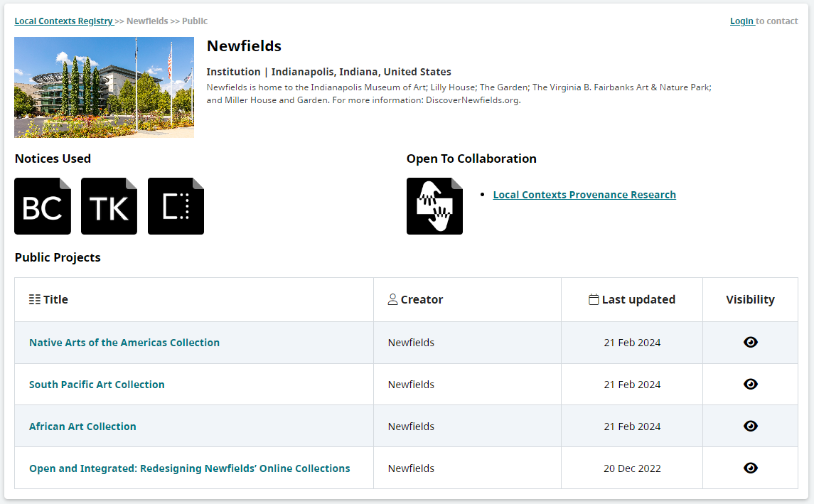Click eye icon for South Pacific Art Collection
This screenshot has height=504, width=814.
click(750, 384)
